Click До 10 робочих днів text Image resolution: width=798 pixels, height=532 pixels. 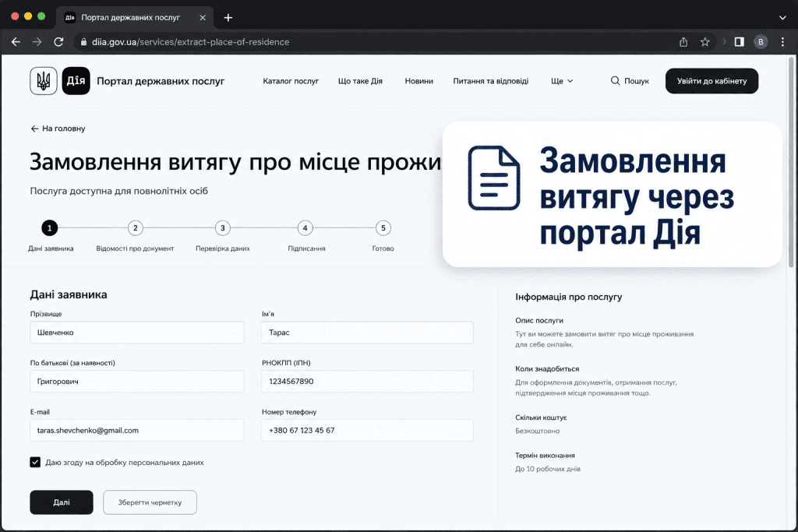tap(548, 469)
